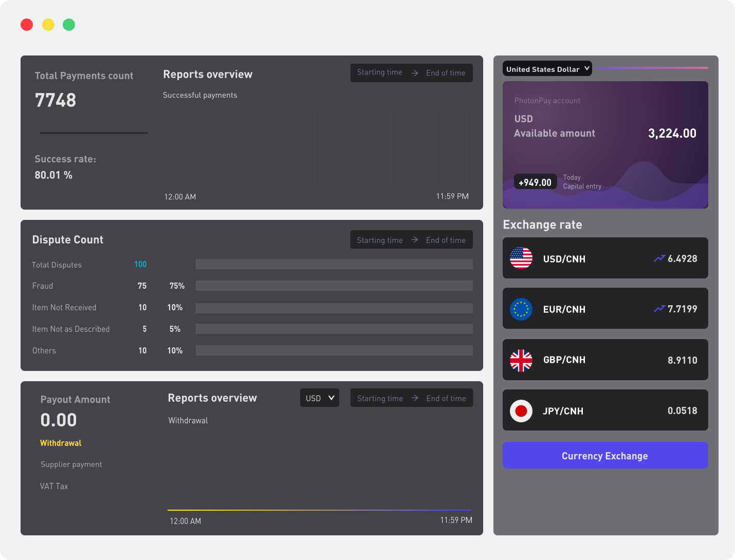Click the Payout Amount value 0.00
The height and width of the screenshot is (560, 735).
[59, 420]
